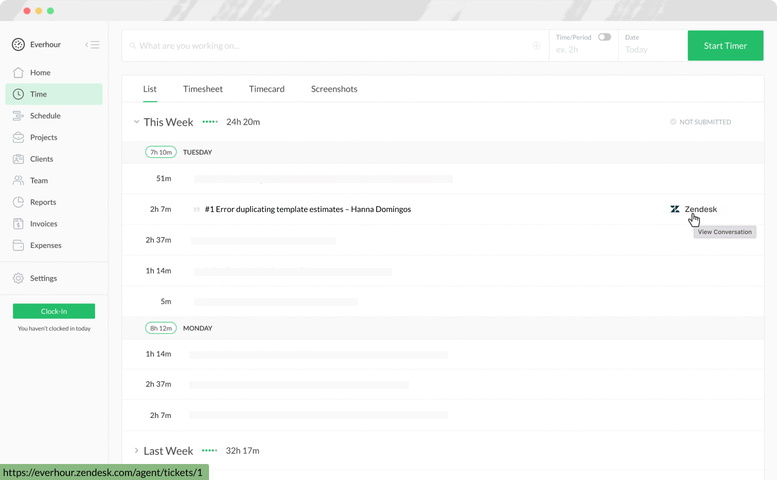This screenshot has width=777, height=480.
Task: Go to Home in sidebar
Action: click(54, 72)
